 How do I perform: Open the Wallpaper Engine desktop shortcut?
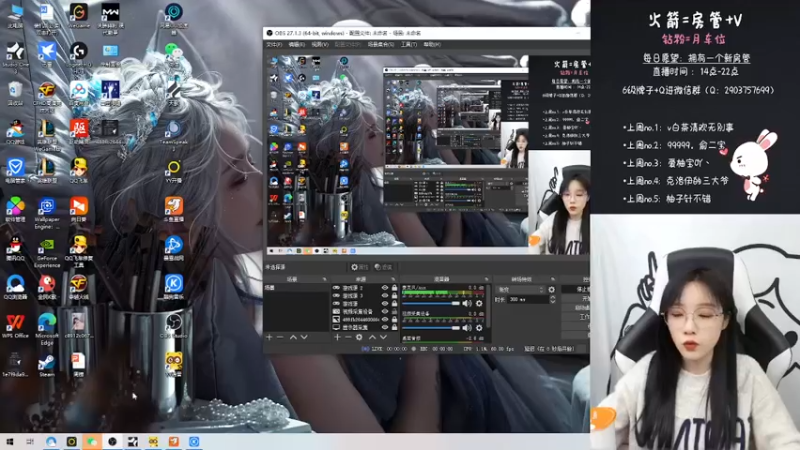(47, 212)
